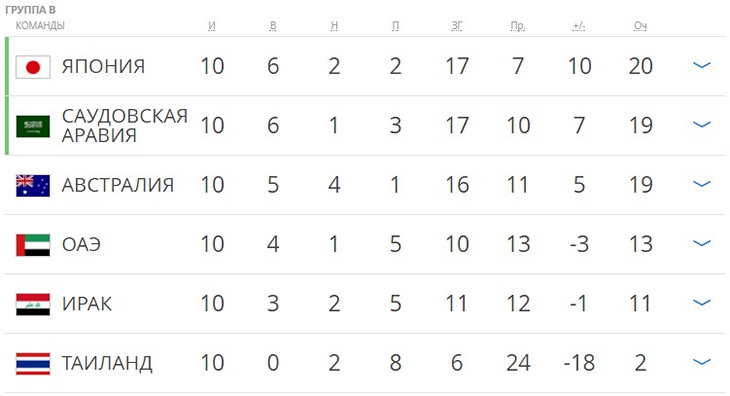Open the АВСТРАЛИЯ team name link
This screenshot has height=396, width=730.
click(x=118, y=185)
